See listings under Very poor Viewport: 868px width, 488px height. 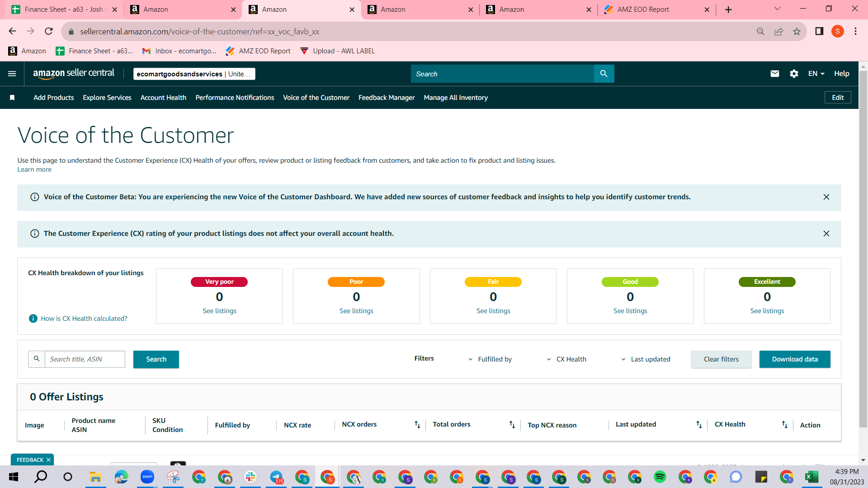coord(219,311)
